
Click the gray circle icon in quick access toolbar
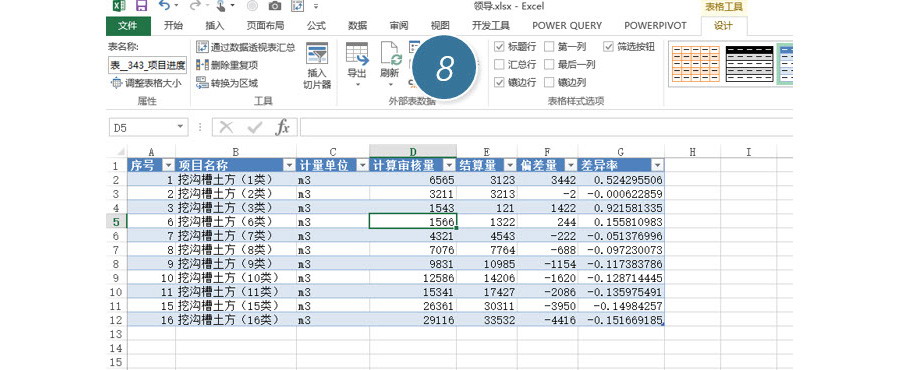[x=251, y=6]
